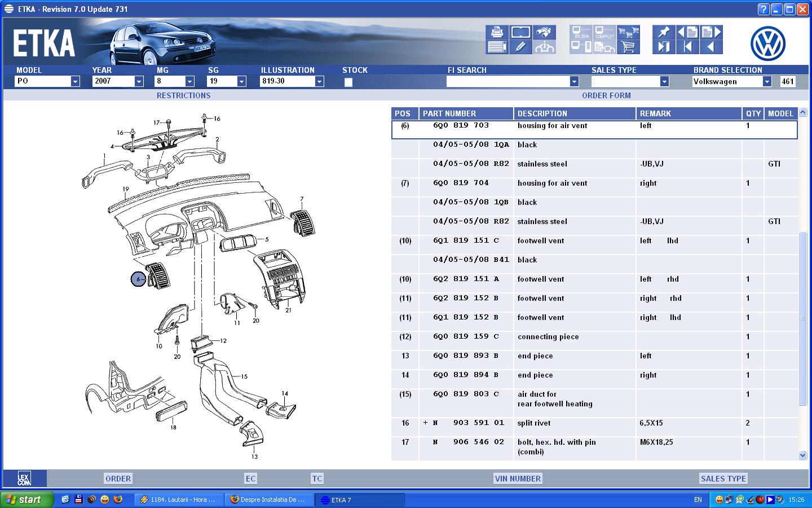Click VIN NUMBER in the bottom bar

[x=518, y=479]
